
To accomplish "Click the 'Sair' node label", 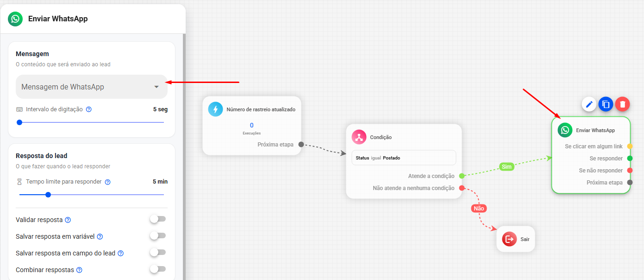I will pyautogui.click(x=525, y=239).
